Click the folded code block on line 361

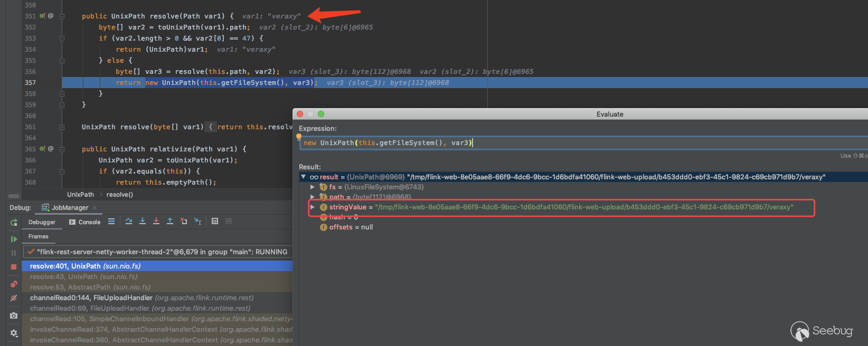pyautogui.click(x=211, y=127)
